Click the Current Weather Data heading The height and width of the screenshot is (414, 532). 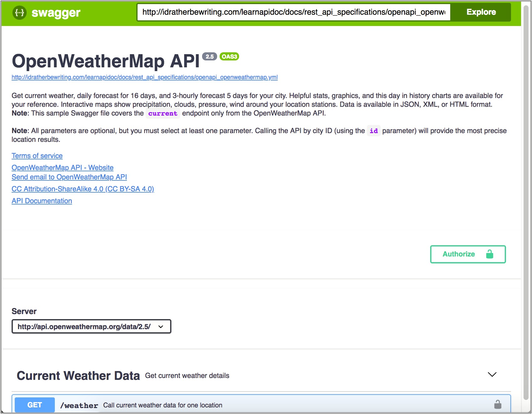pyautogui.click(x=78, y=375)
